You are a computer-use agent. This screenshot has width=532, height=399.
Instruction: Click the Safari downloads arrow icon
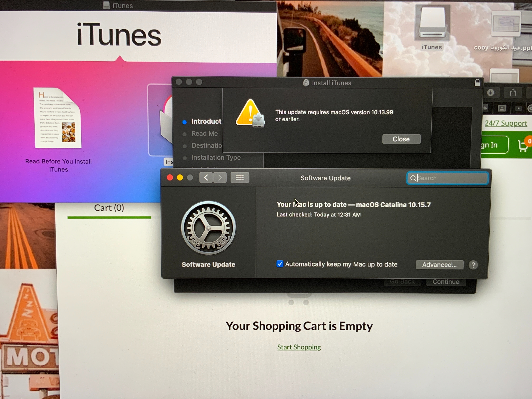coord(490,93)
